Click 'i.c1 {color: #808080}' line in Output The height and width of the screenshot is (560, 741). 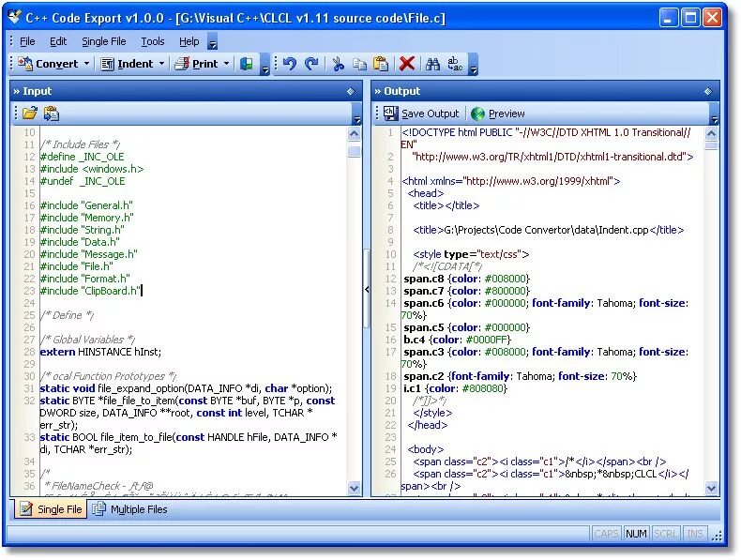[455, 388]
